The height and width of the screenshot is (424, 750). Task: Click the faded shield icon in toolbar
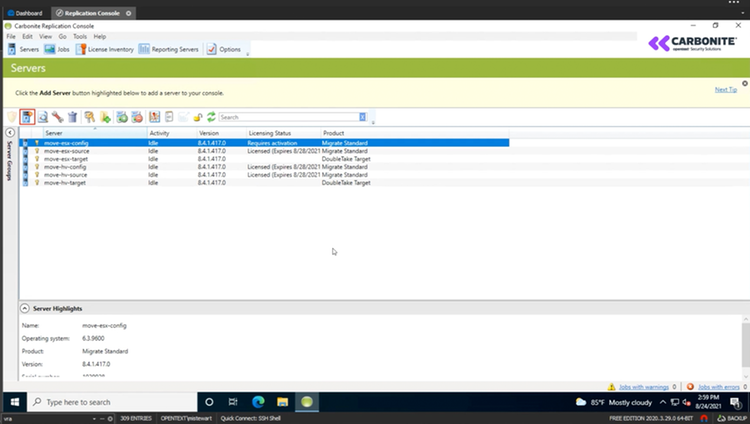(x=11, y=117)
